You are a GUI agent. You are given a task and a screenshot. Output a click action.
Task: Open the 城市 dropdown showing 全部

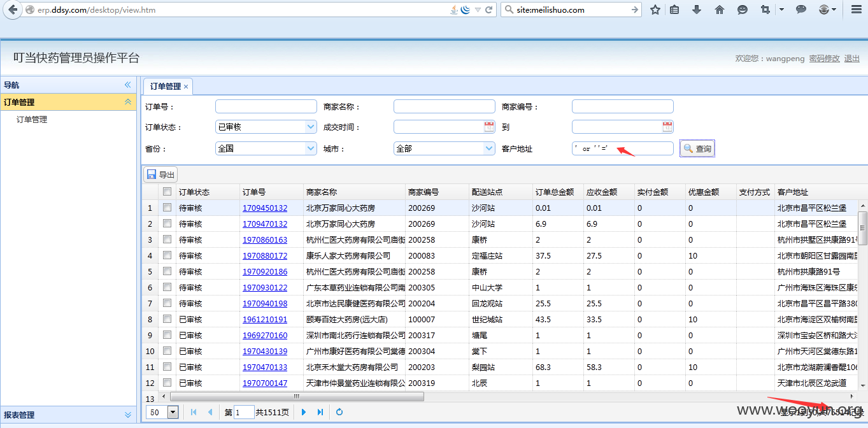tap(489, 148)
